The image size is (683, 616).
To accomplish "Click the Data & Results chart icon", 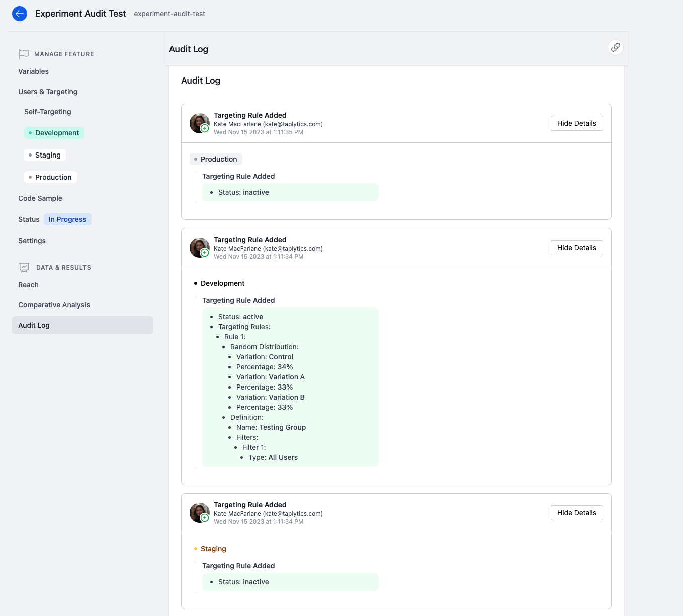I will click(24, 267).
